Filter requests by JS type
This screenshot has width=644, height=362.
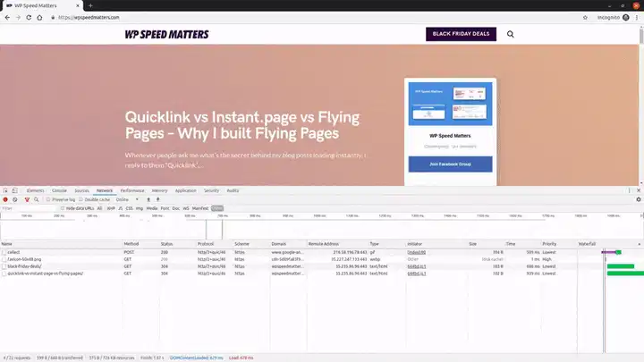(x=121, y=208)
